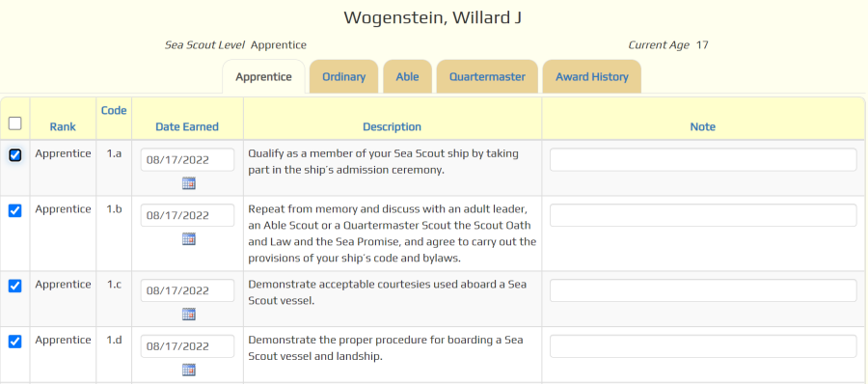Click the Note field for requirement 1.d
The width and height of the screenshot is (868, 384).
(x=703, y=345)
